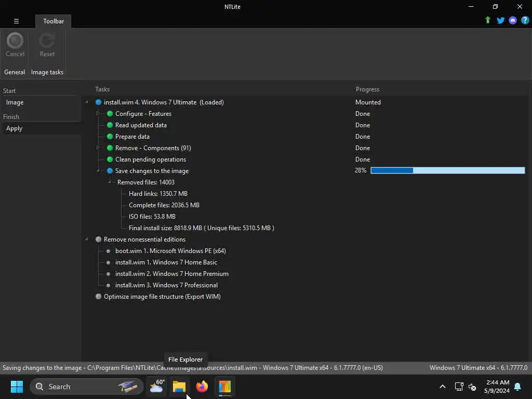The width and height of the screenshot is (532, 399).
Task: Click green dot beside Remove - Components
Action: tap(110, 148)
